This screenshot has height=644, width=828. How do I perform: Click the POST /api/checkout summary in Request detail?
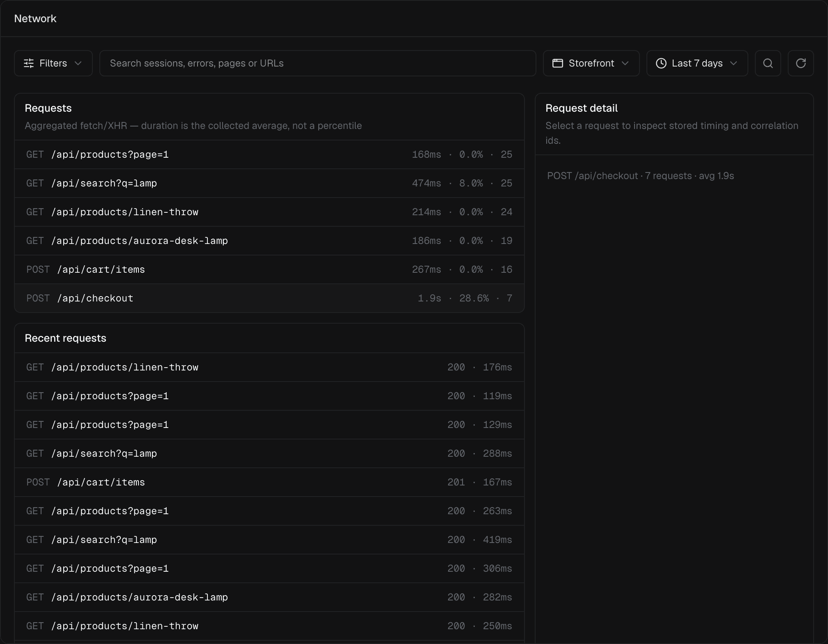tap(640, 176)
